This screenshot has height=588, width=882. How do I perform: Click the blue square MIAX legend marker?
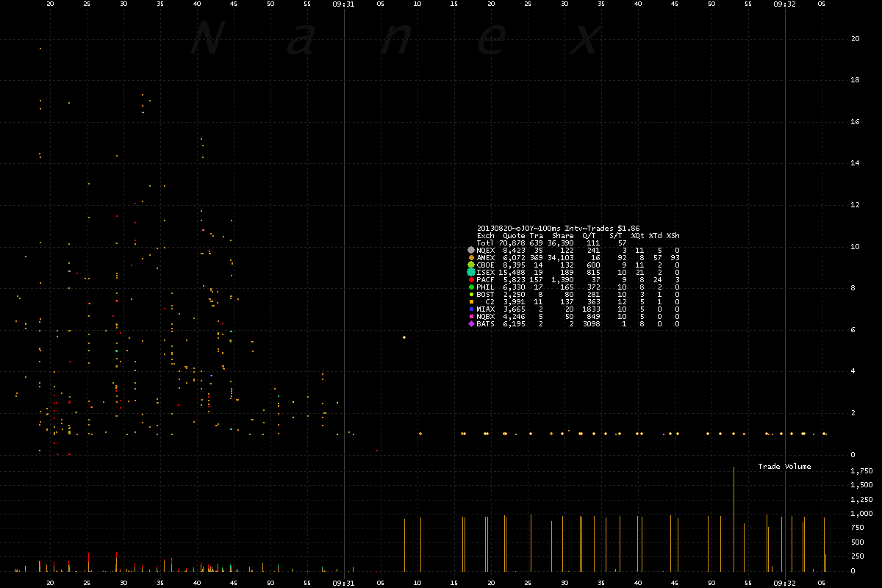tap(471, 309)
